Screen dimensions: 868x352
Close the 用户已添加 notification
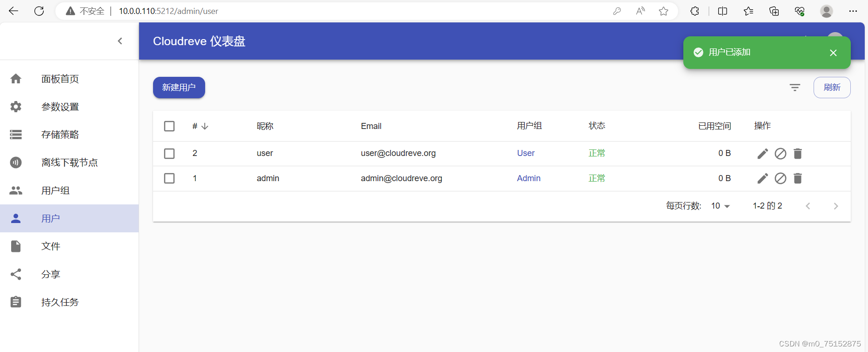[x=833, y=53]
